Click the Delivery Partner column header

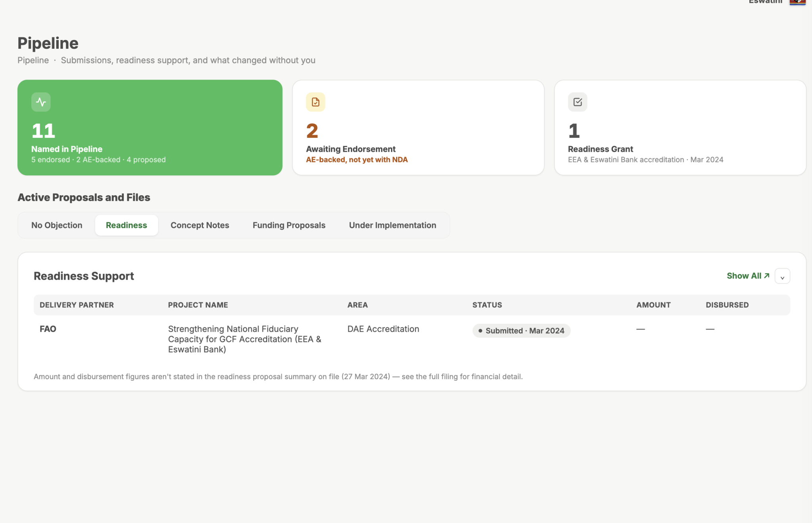pos(77,305)
